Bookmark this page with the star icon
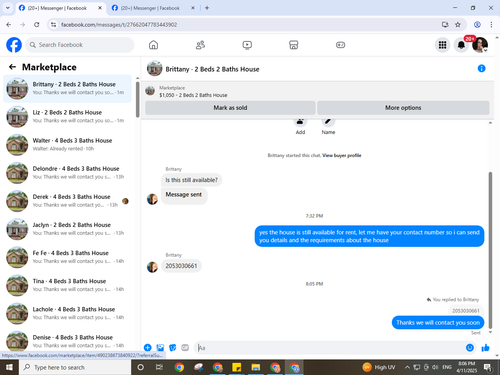This screenshot has height=375, width=500. pos(458,24)
